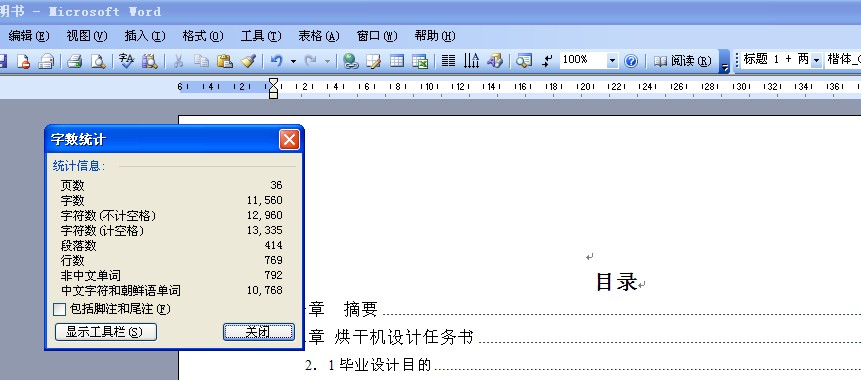Expand the Undo history dropdown arrow
The width and height of the screenshot is (861, 380).
[293, 61]
